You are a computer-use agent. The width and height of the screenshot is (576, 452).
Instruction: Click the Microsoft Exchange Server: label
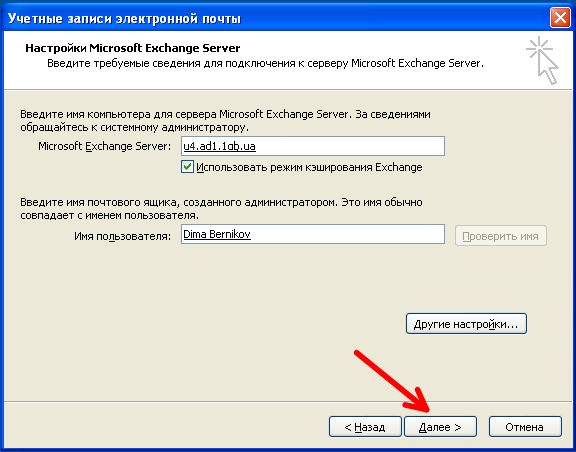(105, 146)
